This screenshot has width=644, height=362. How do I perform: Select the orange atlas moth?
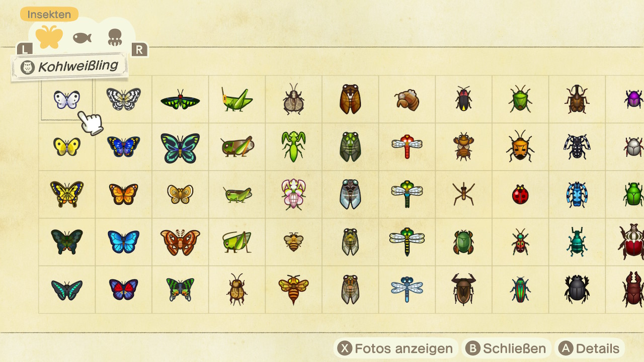[x=180, y=242]
